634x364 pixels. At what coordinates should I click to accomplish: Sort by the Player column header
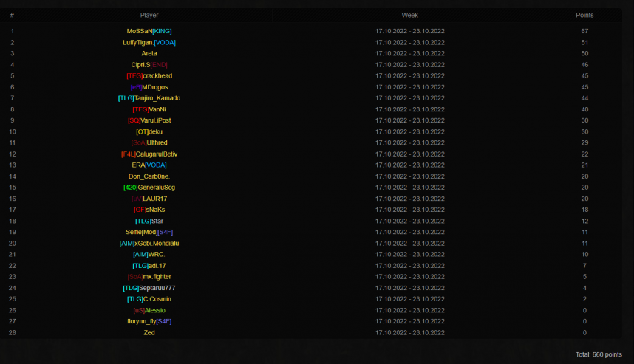(x=149, y=15)
